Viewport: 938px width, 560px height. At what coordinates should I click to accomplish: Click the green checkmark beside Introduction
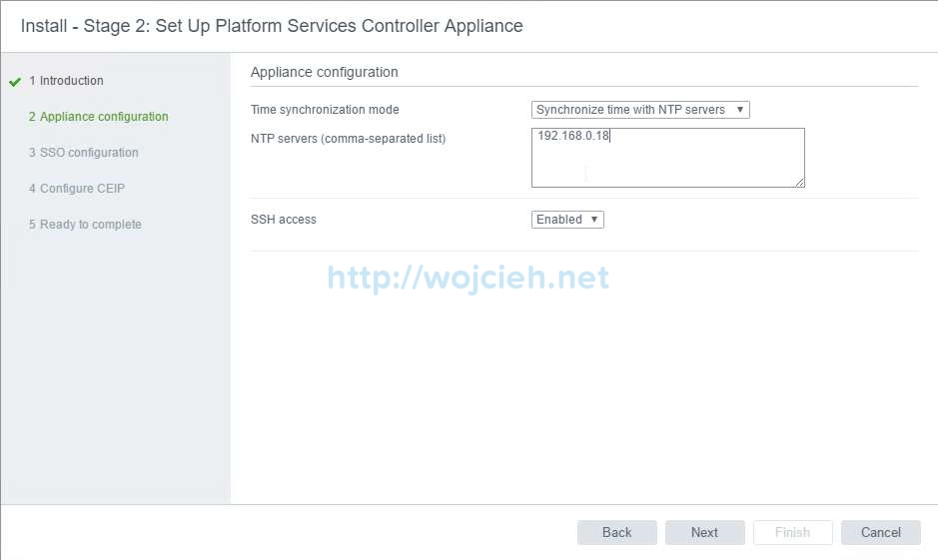coord(14,82)
